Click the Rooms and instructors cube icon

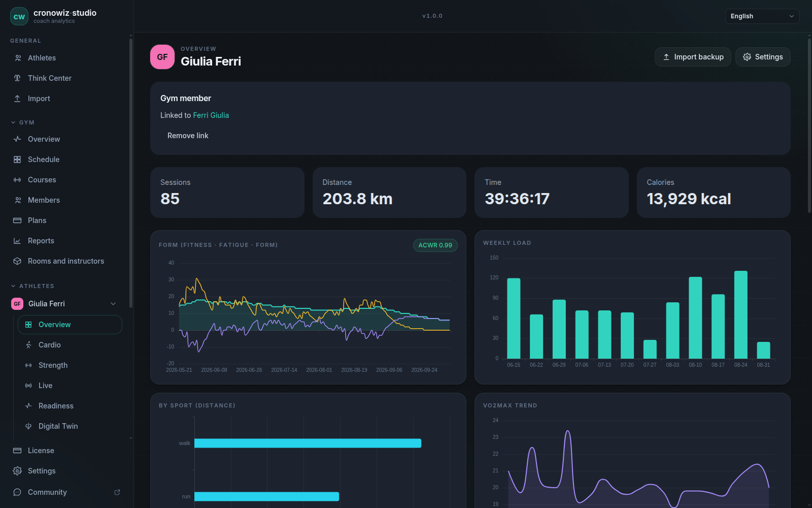[17, 261]
